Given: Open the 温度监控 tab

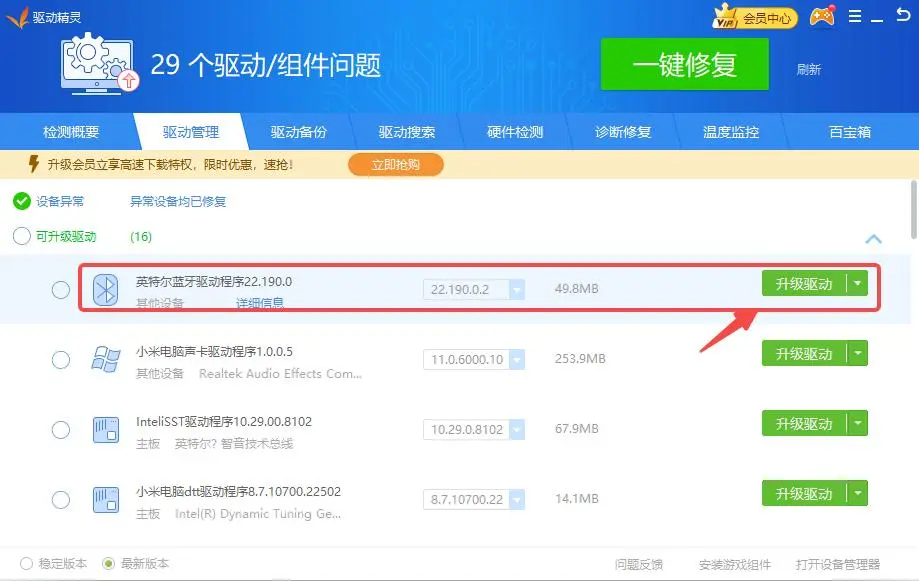Looking at the screenshot, I should point(731,132).
